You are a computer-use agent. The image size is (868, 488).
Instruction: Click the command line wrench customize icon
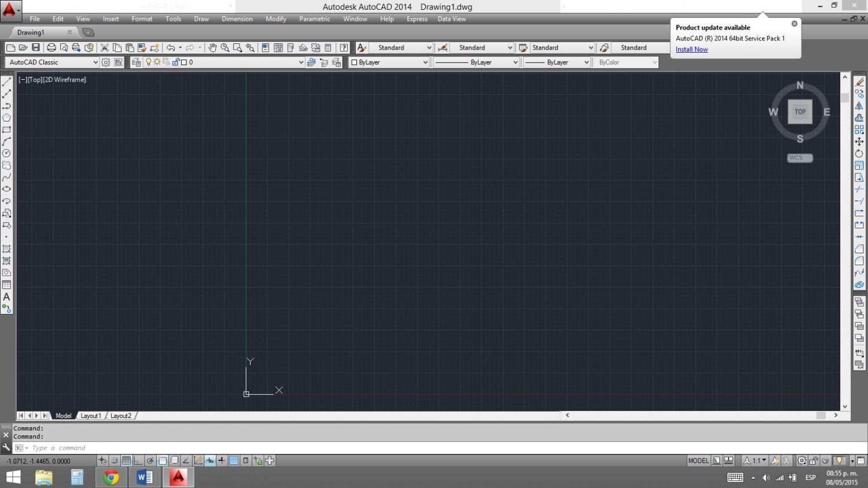[6, 448]
